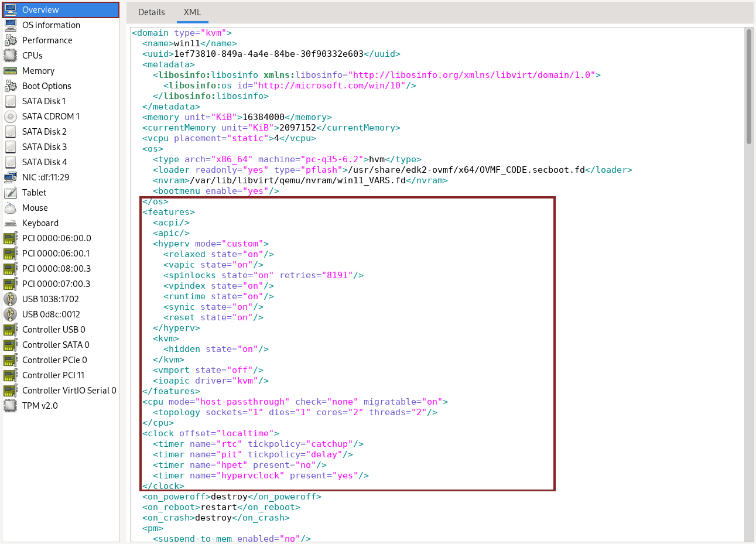Click the machine pc-q35-6.2 type line

287,159
